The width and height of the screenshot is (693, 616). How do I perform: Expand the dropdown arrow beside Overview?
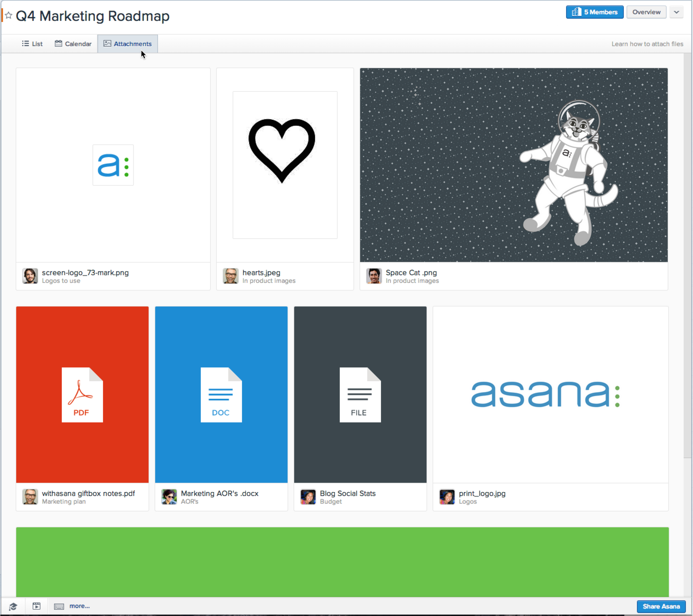click(677, 12)
